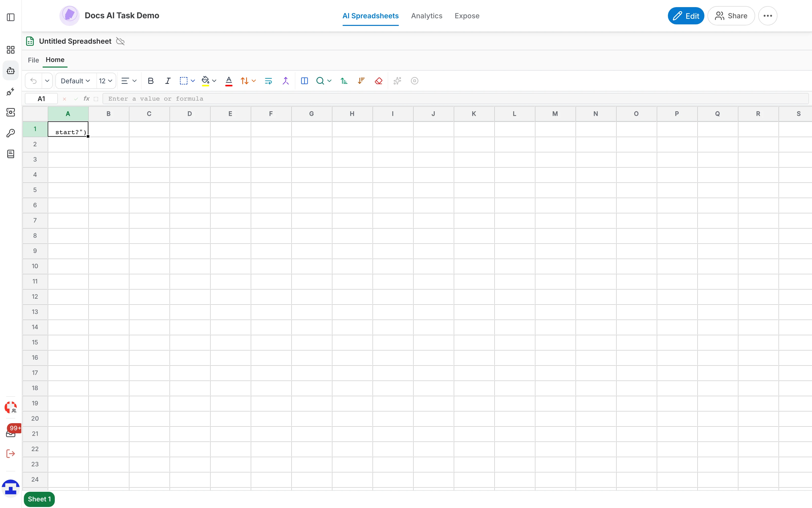The height and width of the screenshot is (508, 812).
Task: Select the Home ribbon tab
Action: coord(55,59)
